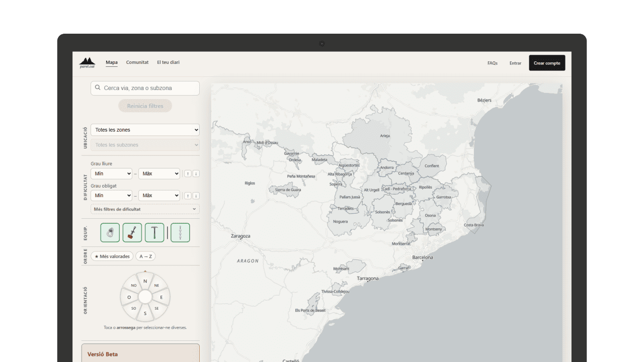The height and width of the screenshot is (362, 644).
Task: Open the Totes les zones dropdown
Action: [x=145, y=130]
